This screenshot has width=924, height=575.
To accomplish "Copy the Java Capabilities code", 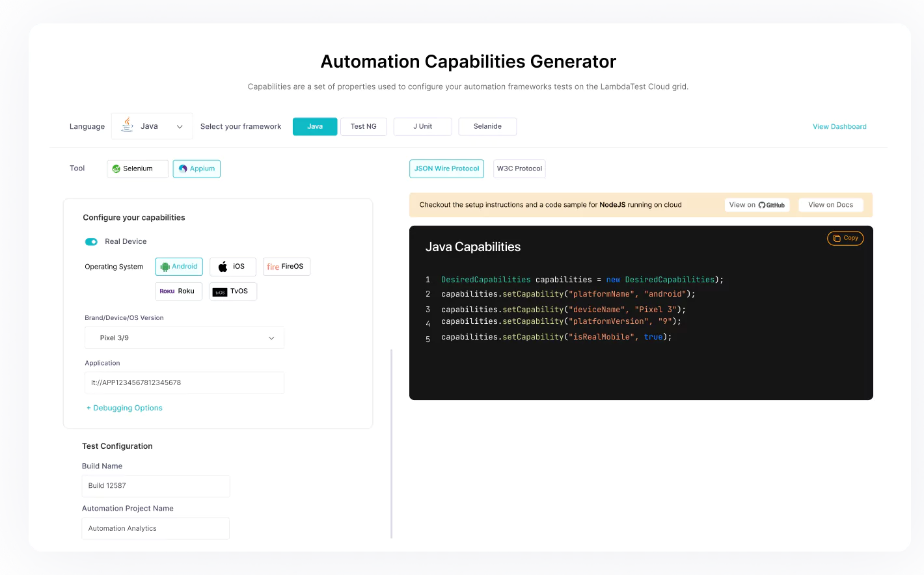I will [x=845, y=238].
